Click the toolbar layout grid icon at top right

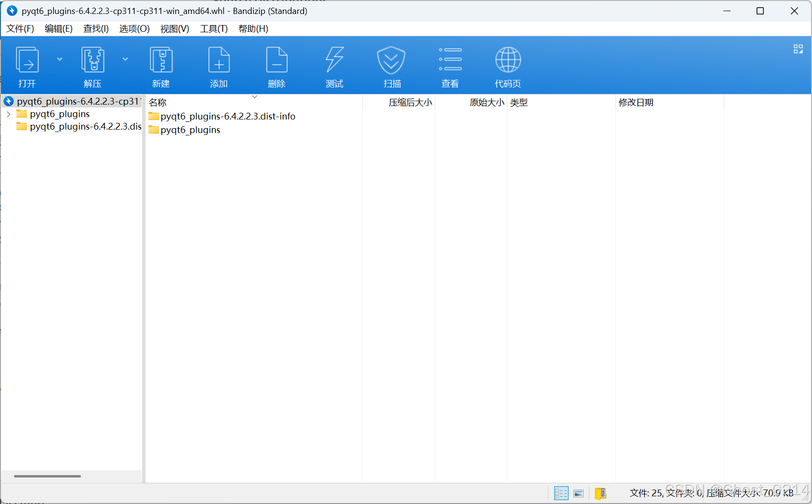(798, 49)
